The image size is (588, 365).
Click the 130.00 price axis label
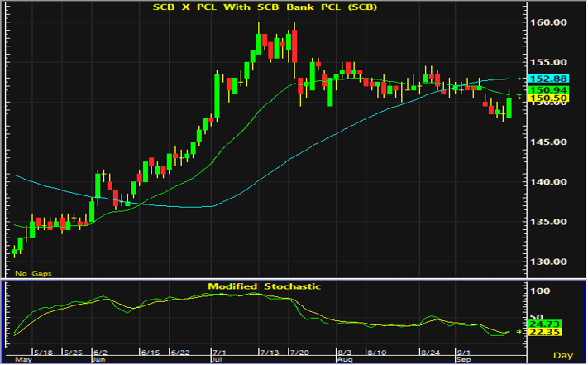point(547,262)
